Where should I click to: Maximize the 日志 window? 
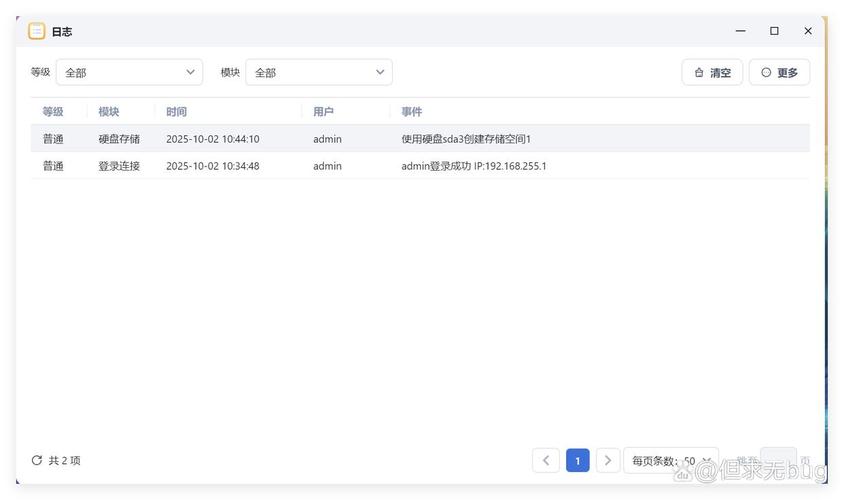774,31
